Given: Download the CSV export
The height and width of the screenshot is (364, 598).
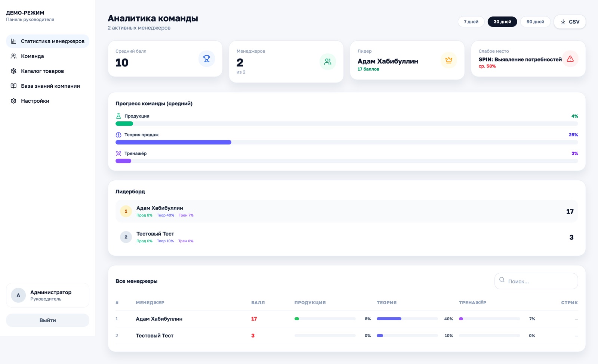Looking at the screenshot, I should pyautogui.click(x=570, y=22).
